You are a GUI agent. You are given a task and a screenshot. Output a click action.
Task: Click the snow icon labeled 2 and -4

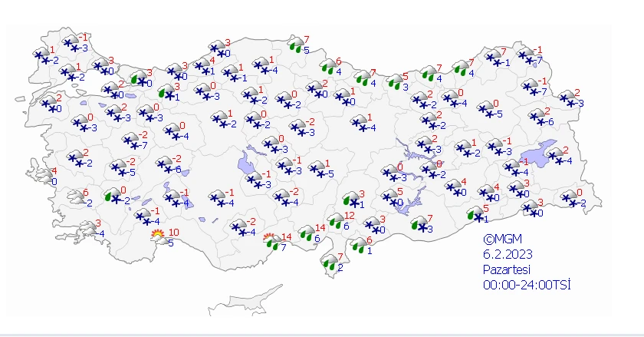tap(555, 156)
